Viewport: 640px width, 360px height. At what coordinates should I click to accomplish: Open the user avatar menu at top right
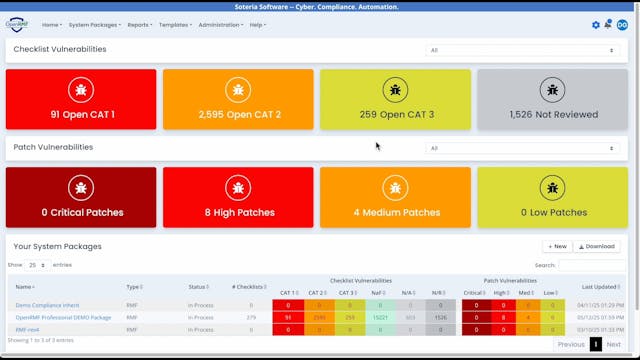click(622, 25)
